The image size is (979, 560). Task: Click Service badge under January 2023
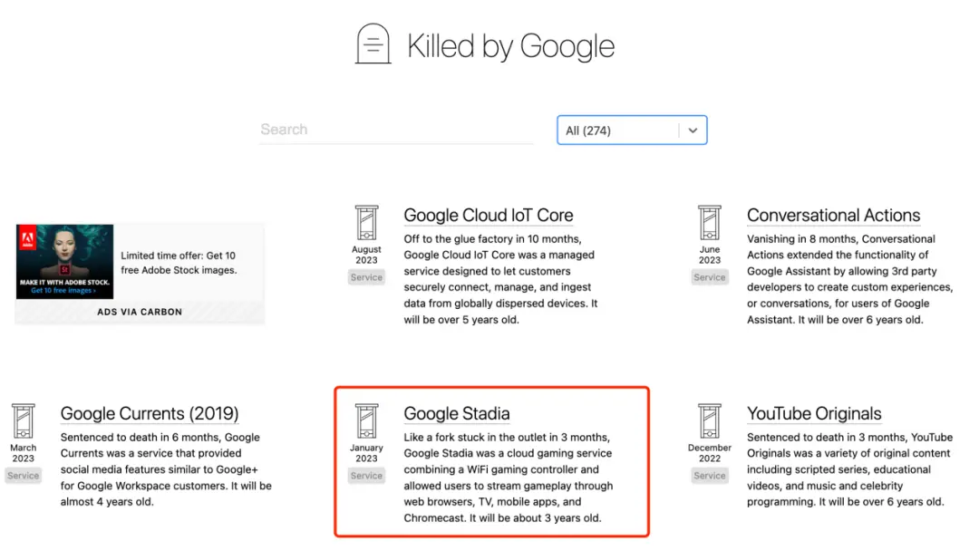tap(366, 476)
